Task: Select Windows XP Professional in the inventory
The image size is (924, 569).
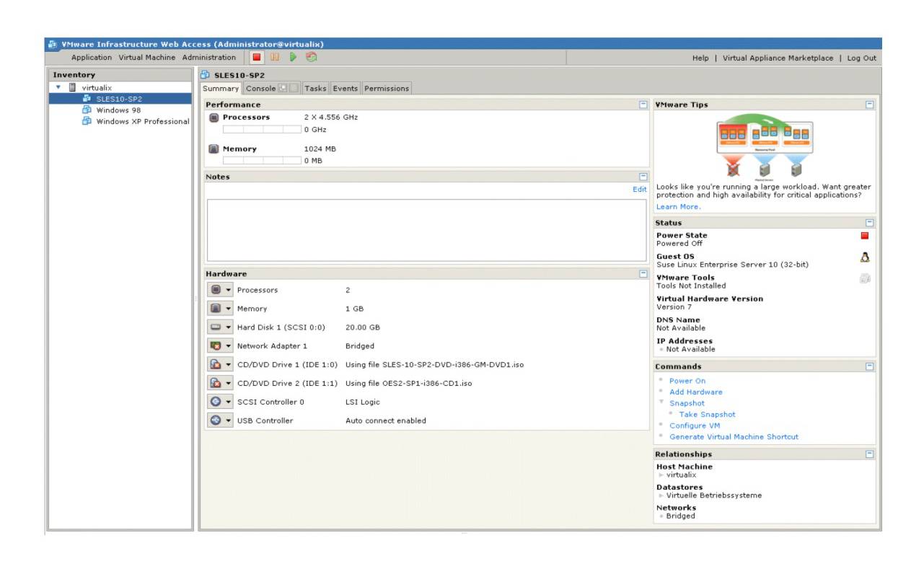Action: [142, 122]
